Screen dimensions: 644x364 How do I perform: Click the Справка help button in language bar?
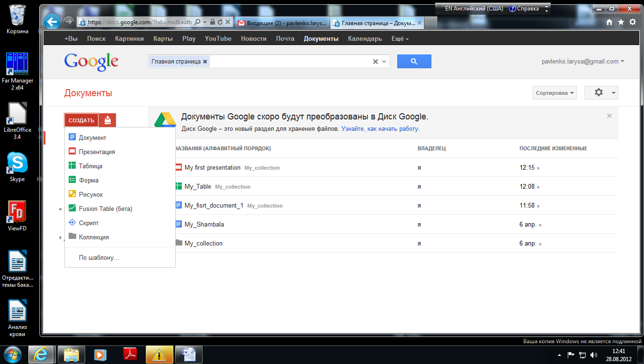[524, 9]
